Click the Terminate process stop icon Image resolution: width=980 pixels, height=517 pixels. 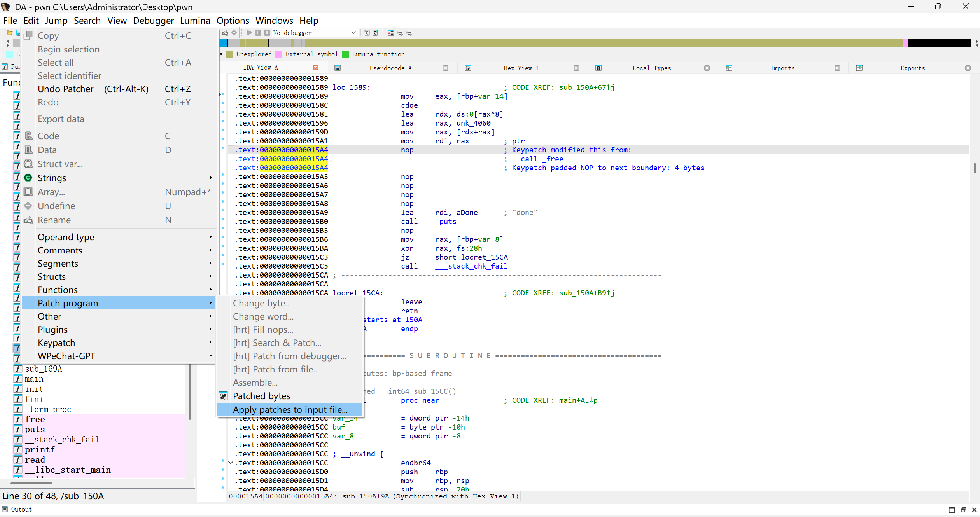point(267,33)
